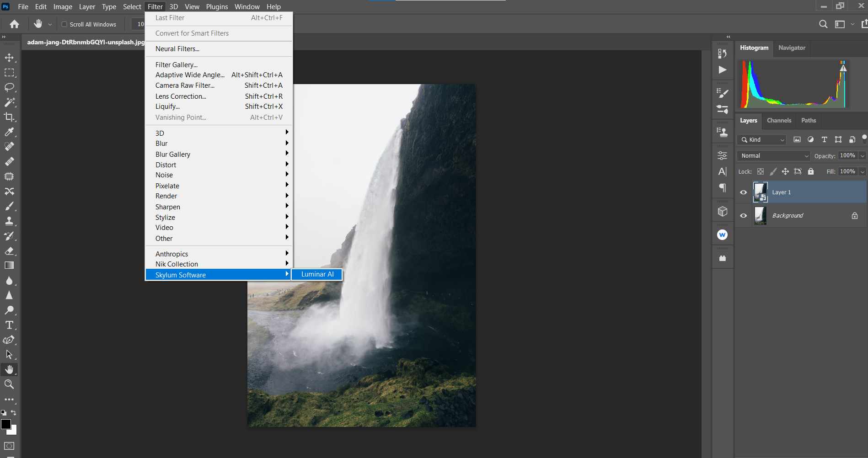The image size is (868, 458).
Task: Select the Path Selection tool
Action: point(9,355)
